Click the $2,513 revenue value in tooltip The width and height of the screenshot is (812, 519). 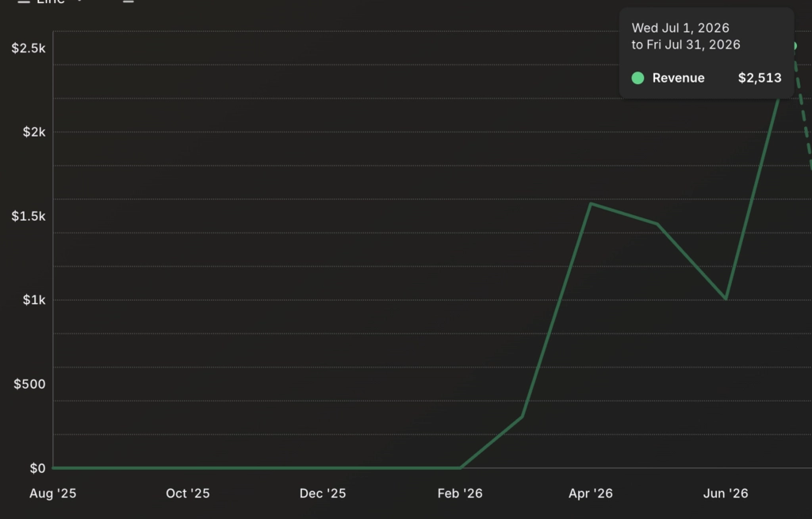(760, 79)
